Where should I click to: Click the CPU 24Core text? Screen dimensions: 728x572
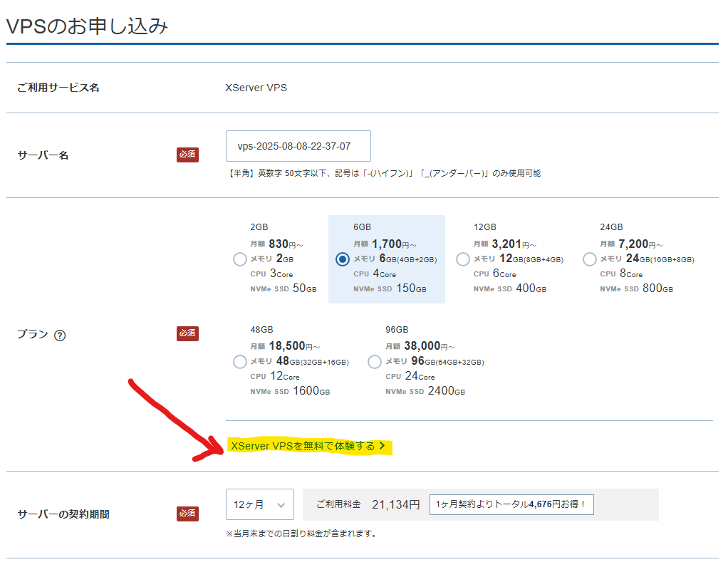point(410,376)
